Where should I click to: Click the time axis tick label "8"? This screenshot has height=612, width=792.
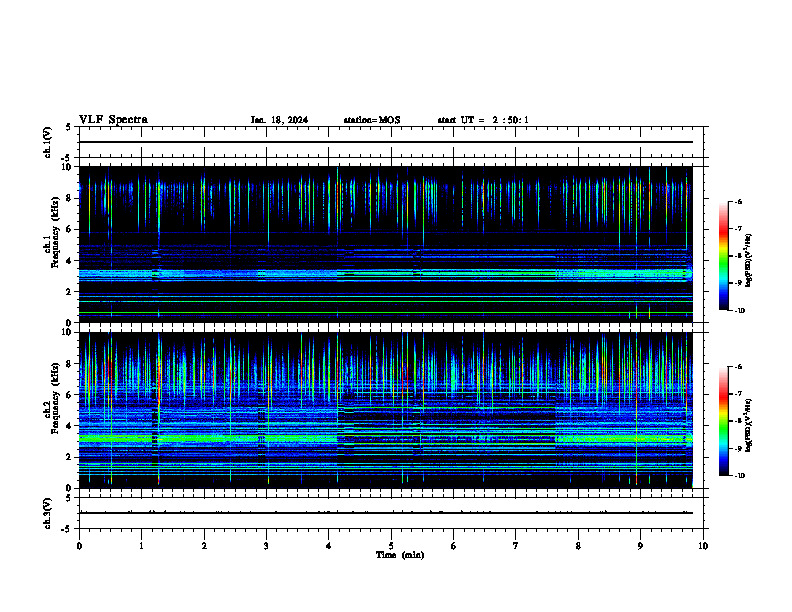[578, 546]
